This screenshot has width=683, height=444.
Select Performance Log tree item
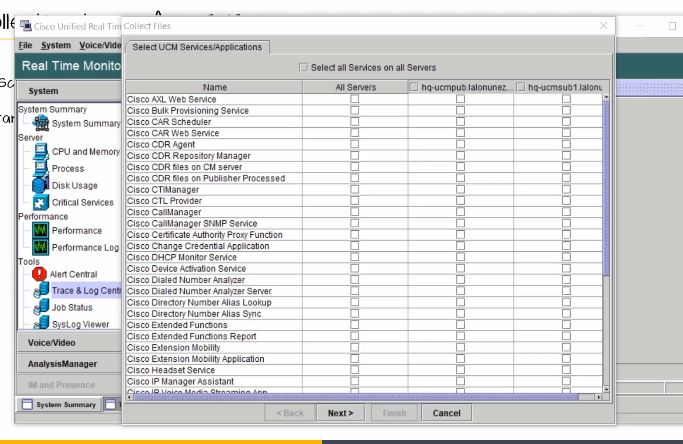[x=85, y=247]
